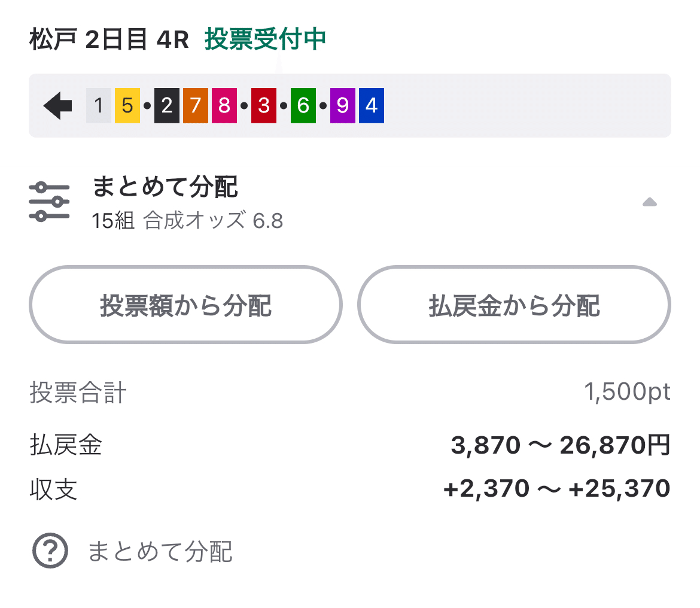This screenshot has height=608, width=700.
Task: Select the red number 3 racer
Action: (264, 105)
